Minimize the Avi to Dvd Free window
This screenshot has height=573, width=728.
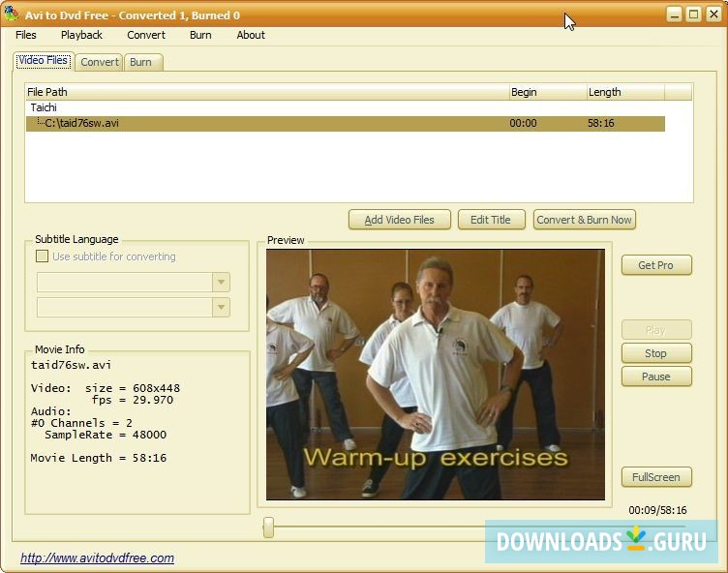[674, 15]
